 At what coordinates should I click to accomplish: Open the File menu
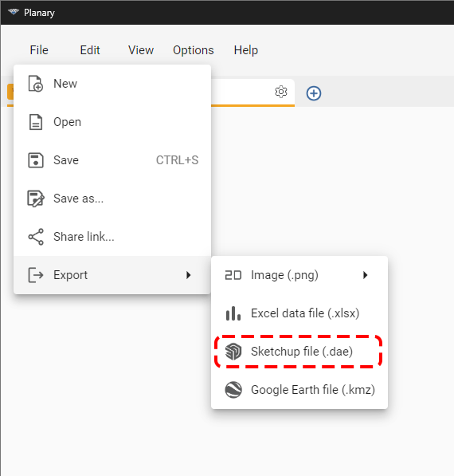click(39, 50)
